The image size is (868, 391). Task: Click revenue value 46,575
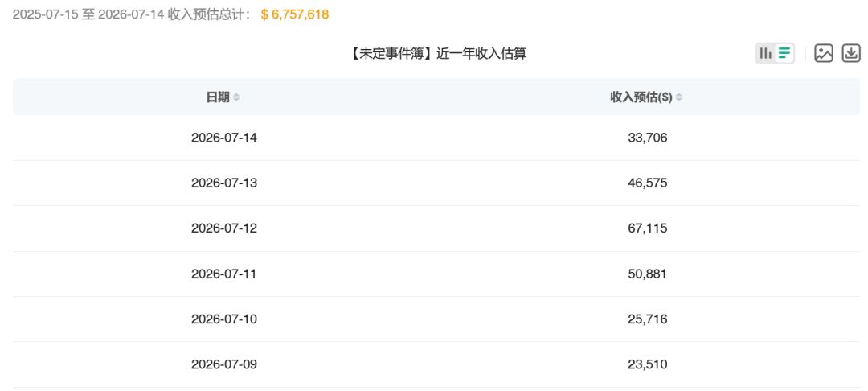coord(648,183)
